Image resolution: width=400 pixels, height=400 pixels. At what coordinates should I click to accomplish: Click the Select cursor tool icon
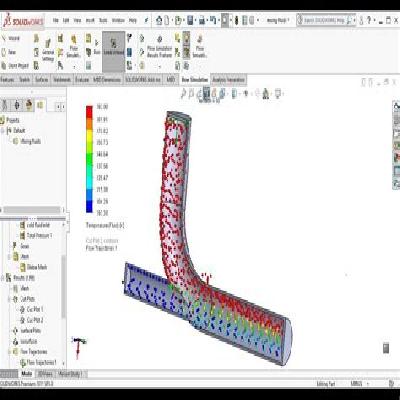tap(225, 20)
